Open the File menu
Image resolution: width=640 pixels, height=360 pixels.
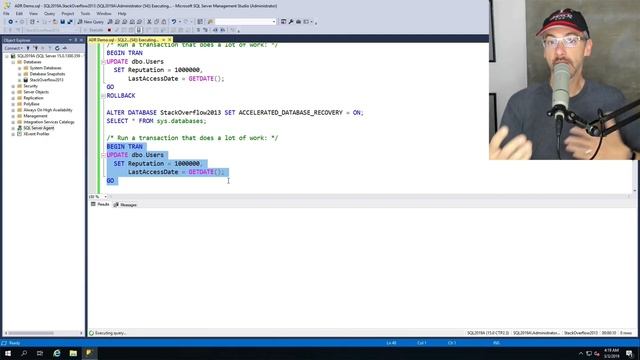click(6, 13)
